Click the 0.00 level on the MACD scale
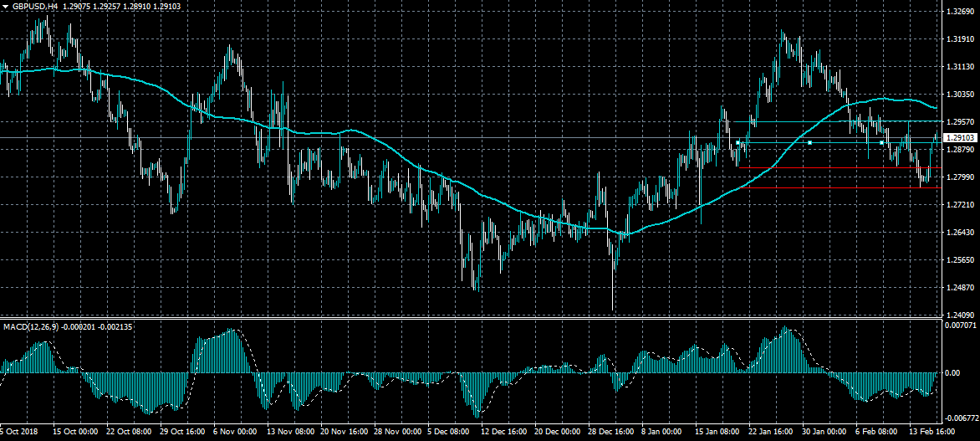 click(952, 373)
